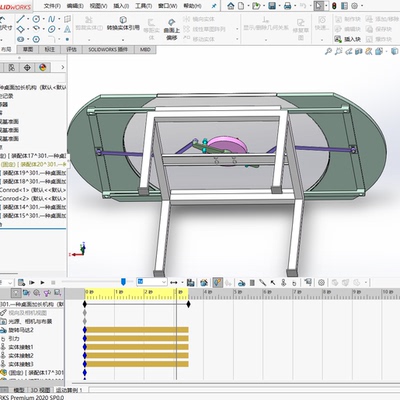Stop the motion study playback
400x400 pixels.
pyautogui.click(x=53, y=283)
